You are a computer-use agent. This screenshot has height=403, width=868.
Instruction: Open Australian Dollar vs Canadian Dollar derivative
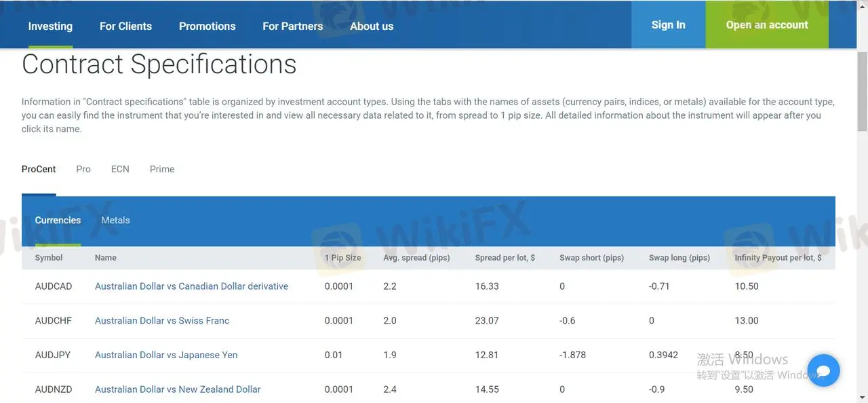(x=191, y=286)
